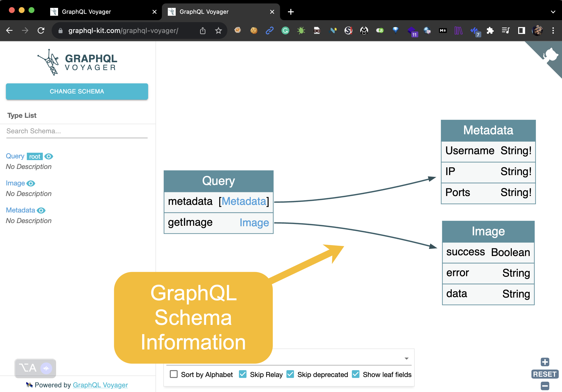The height and width of the screenshot is (392, 562).
Task: Click the MarkDownload extension icon
Action: [443, 30]
